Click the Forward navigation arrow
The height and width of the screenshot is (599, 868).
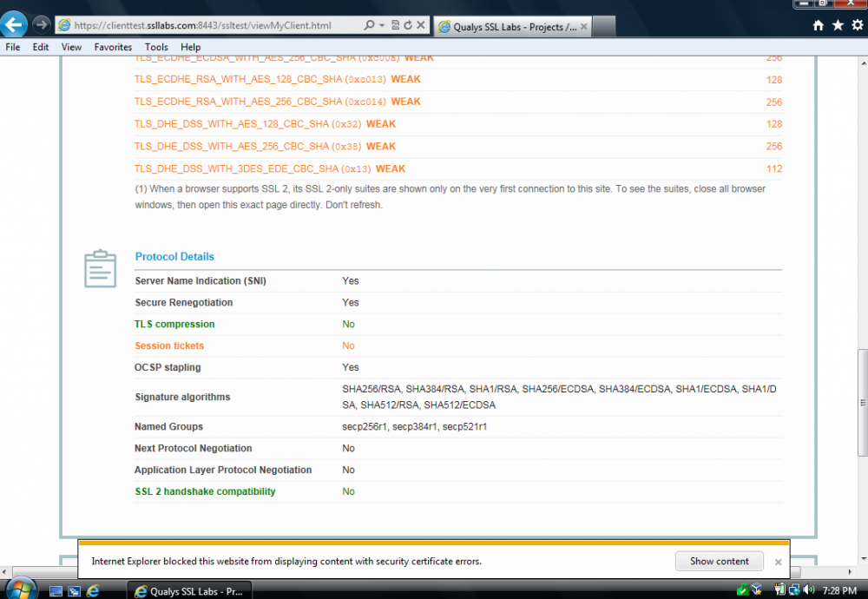click(x=41, y=24)
